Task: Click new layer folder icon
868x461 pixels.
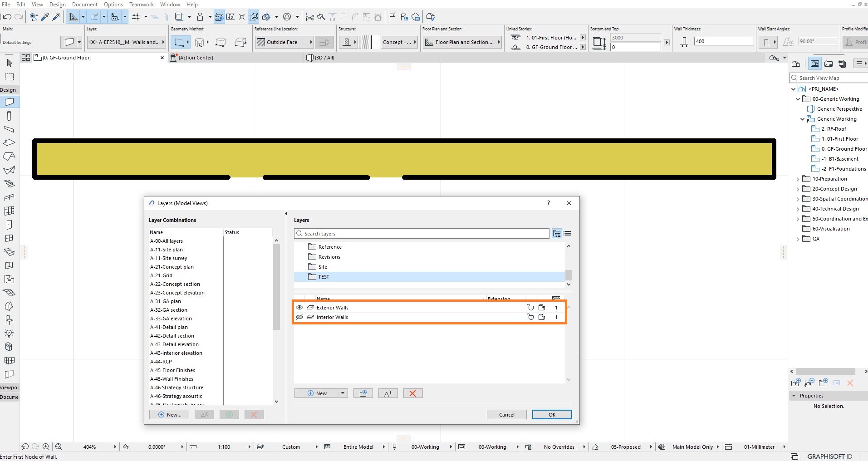Action: [x=363, y=393]
